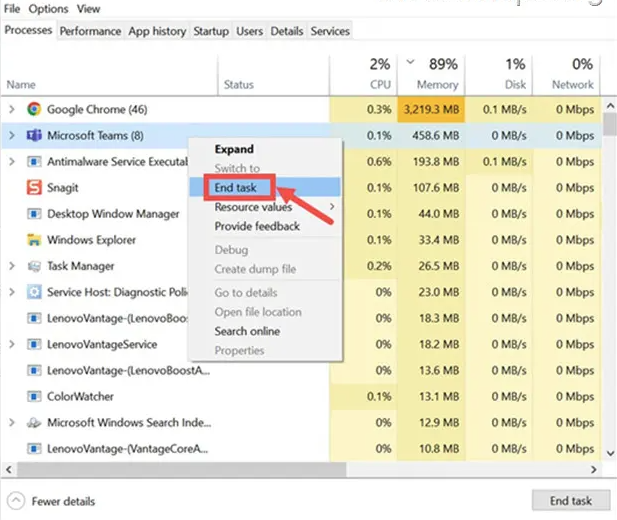This screenshot has width=617, height=520.
Task: Click the Service Host Diagnostic Policy icon
Action: pyautogui.click(x=34, y=292)
